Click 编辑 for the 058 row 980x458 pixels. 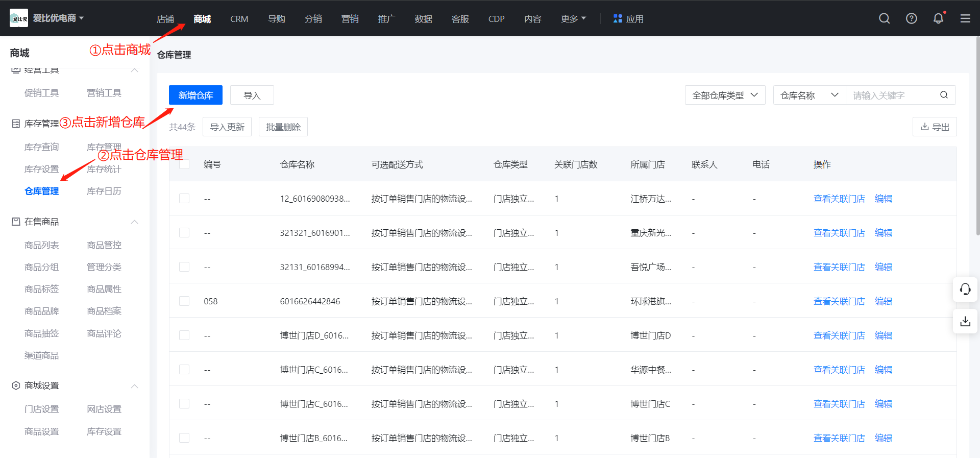[884, 301]
